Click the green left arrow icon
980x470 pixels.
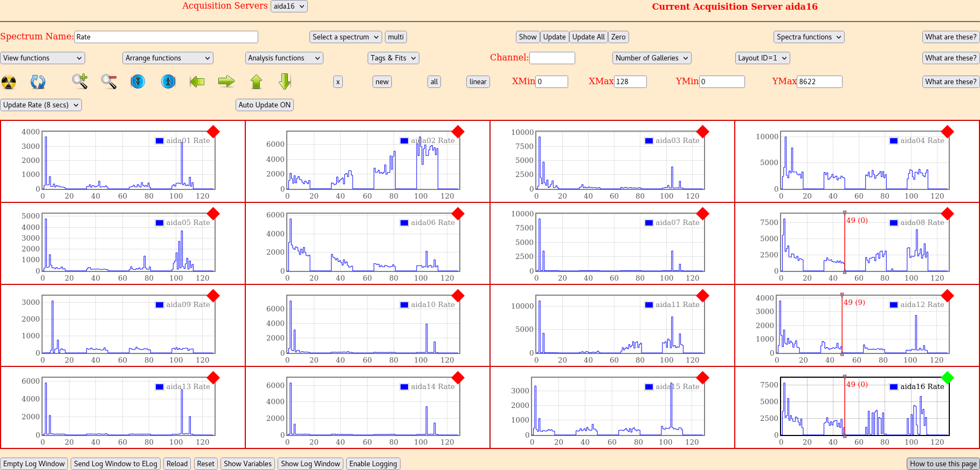pos(197,81)
